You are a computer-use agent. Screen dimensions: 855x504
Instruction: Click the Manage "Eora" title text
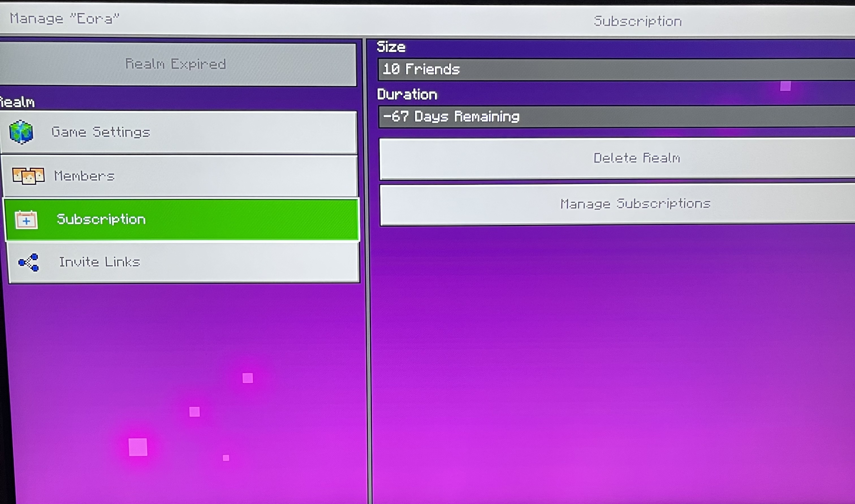click(x=64, y=19)
